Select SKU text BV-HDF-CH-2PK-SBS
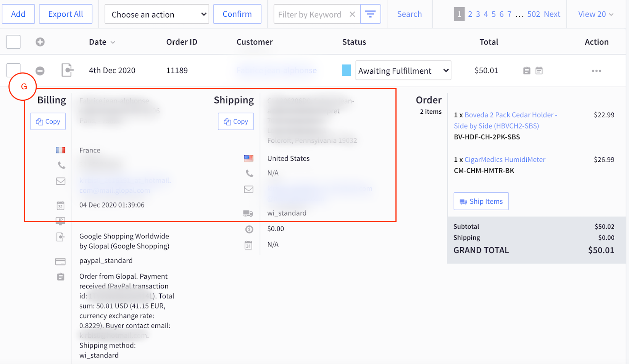Viewport: 629px width, 364px height. pos(487,137)
